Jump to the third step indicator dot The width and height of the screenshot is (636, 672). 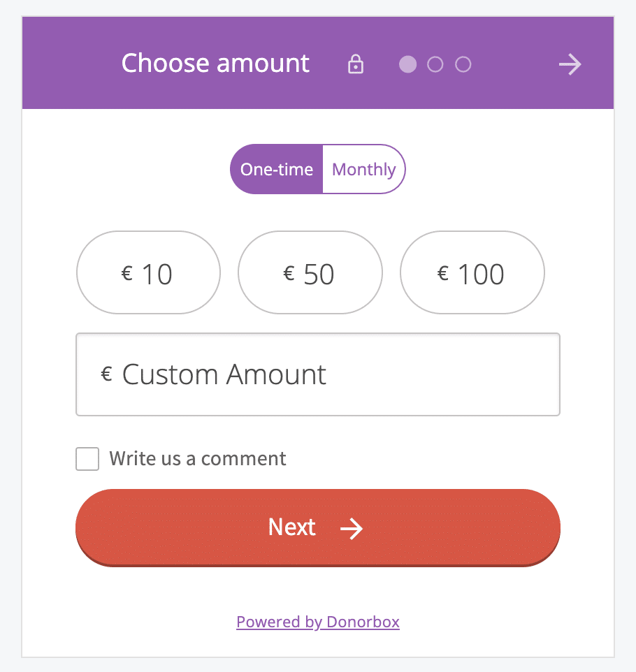(x=463, y=65)
